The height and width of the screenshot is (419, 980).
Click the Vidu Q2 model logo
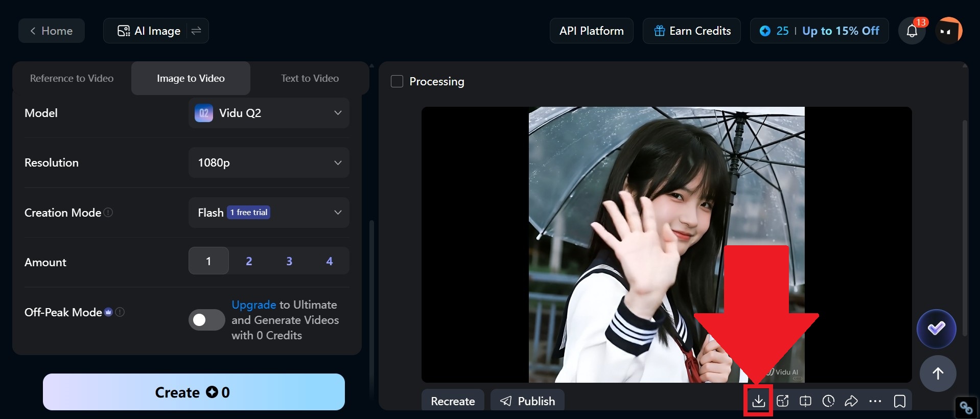(x=203, y=113)
